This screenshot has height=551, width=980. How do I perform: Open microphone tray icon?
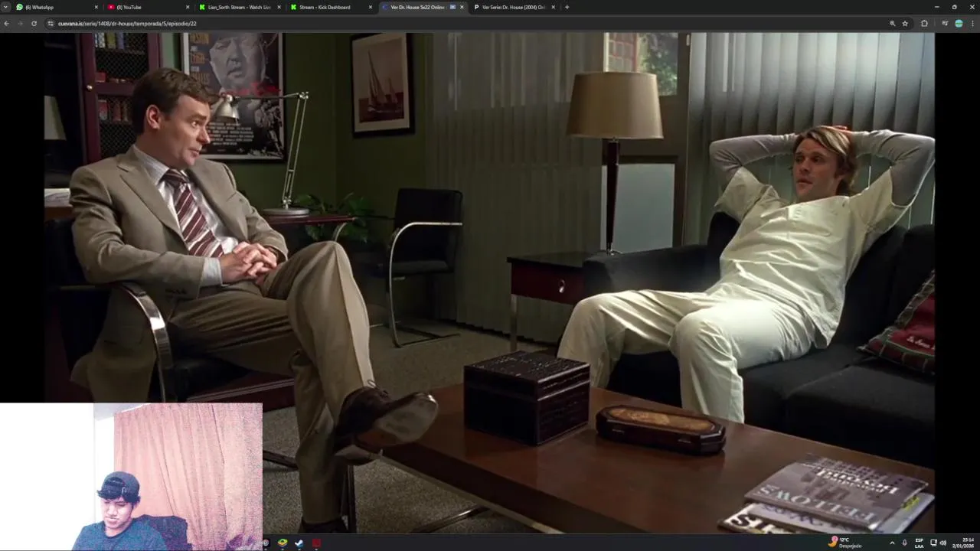click(905, 543)
